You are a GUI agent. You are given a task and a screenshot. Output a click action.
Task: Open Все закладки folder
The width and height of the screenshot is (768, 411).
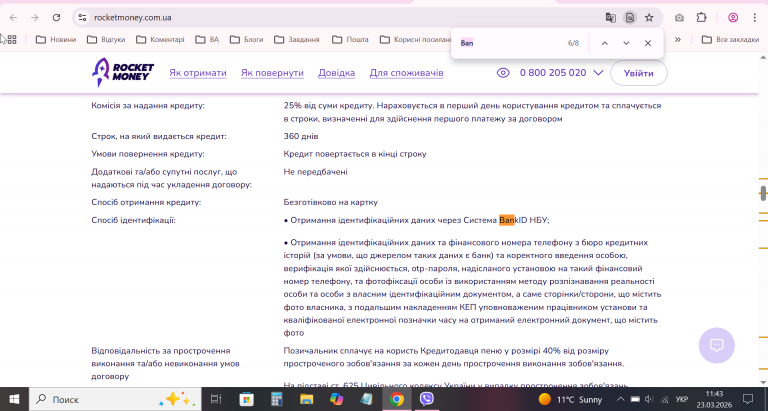pyautogui.click(x=730, y=40)
